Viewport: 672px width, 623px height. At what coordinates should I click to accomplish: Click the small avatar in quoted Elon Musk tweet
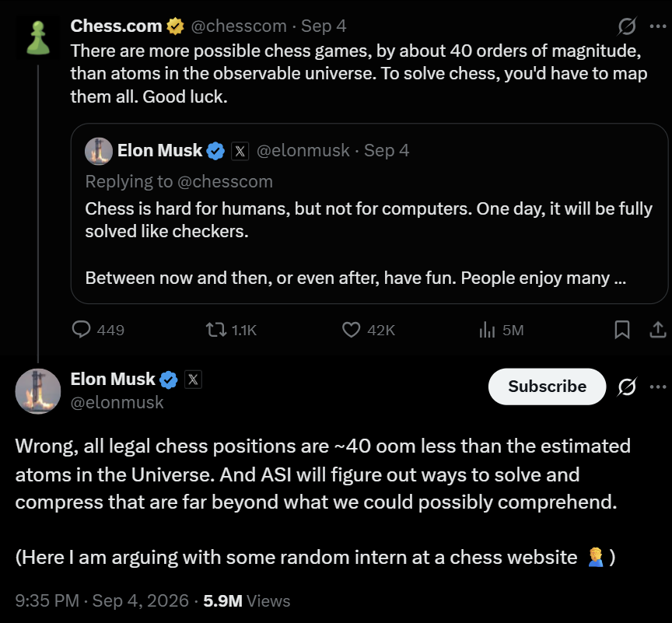point(99,151)
